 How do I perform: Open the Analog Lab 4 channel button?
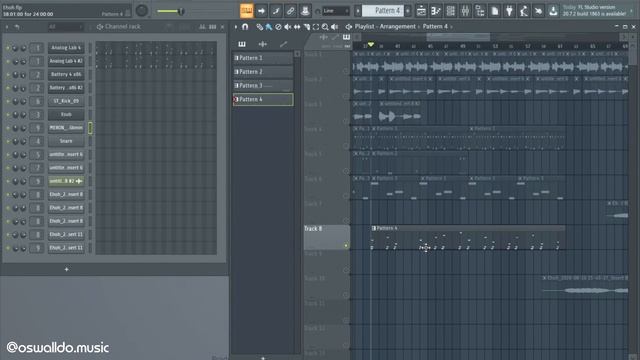66,48
